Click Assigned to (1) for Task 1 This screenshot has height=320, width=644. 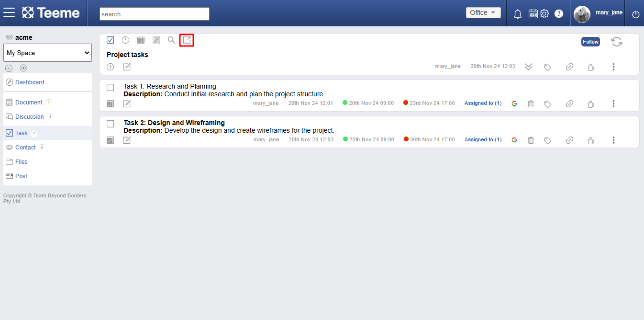(483, 103)
